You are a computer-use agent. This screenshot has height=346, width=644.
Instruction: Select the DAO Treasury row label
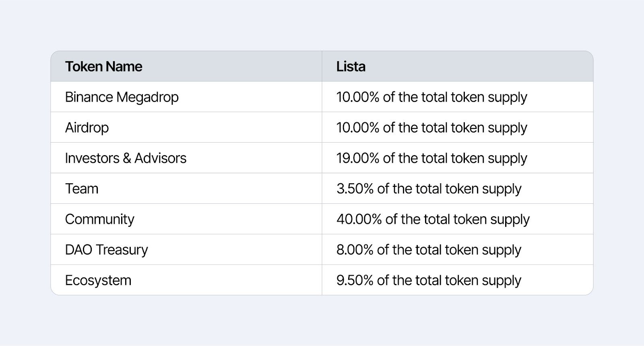tap(106, 250)
